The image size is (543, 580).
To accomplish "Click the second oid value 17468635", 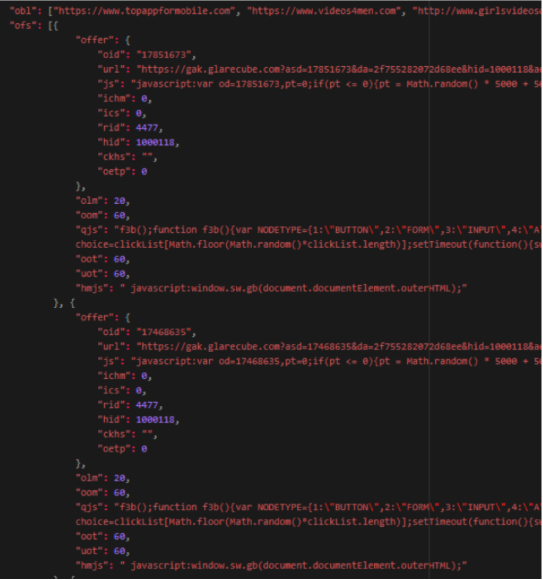I will coord(164,332).
